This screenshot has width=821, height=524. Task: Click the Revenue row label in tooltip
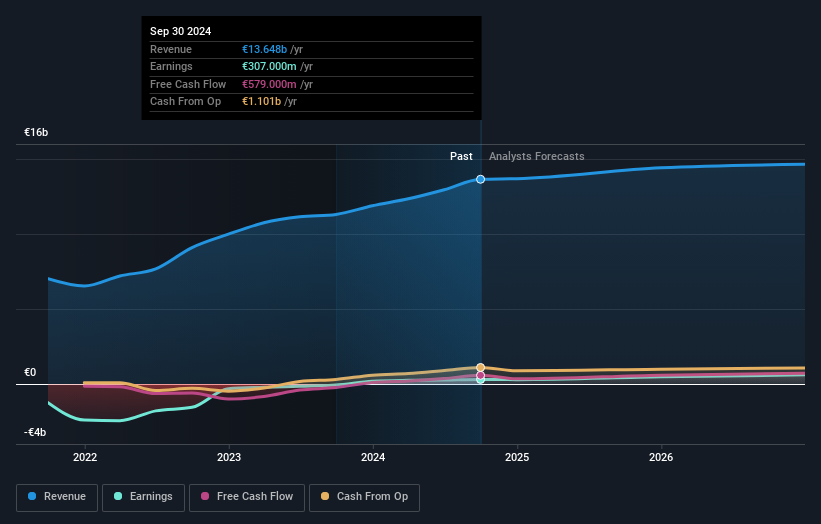(171, 49)
